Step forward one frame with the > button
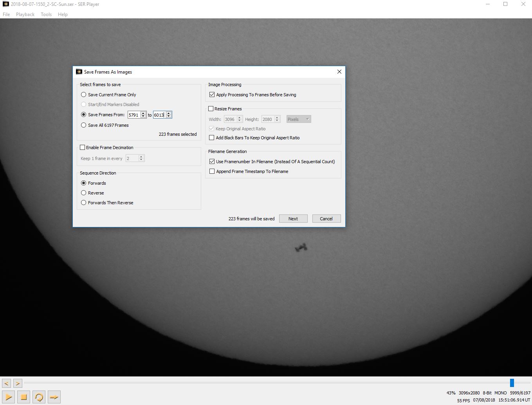Viewport: 532px width, 405px height. (18, 383)
